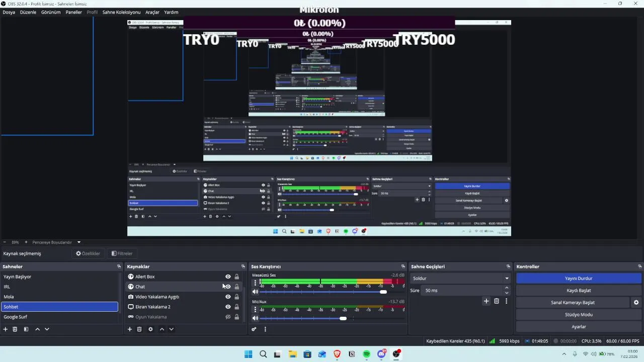This screenshot has width=644, height=362.
Task: Open the Yardım menu
Action: pos(171,12)
